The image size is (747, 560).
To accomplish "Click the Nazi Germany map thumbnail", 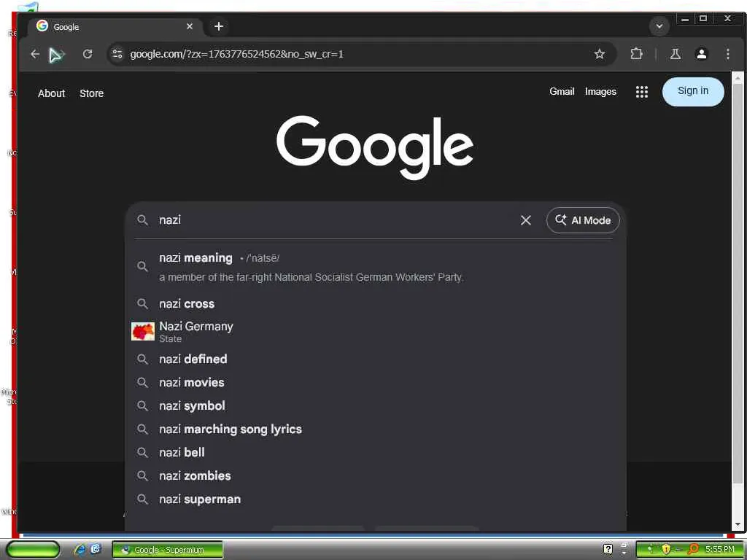I will [x=143, y=332].
